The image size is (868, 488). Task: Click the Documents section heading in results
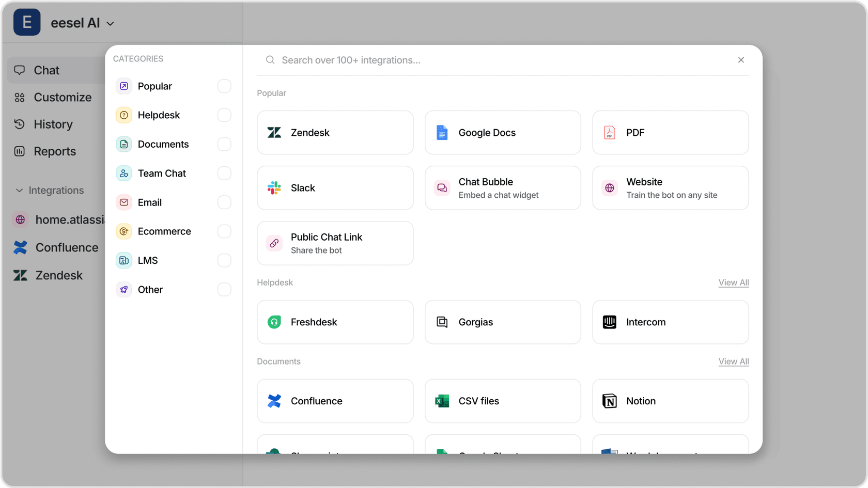pos(278,361)
